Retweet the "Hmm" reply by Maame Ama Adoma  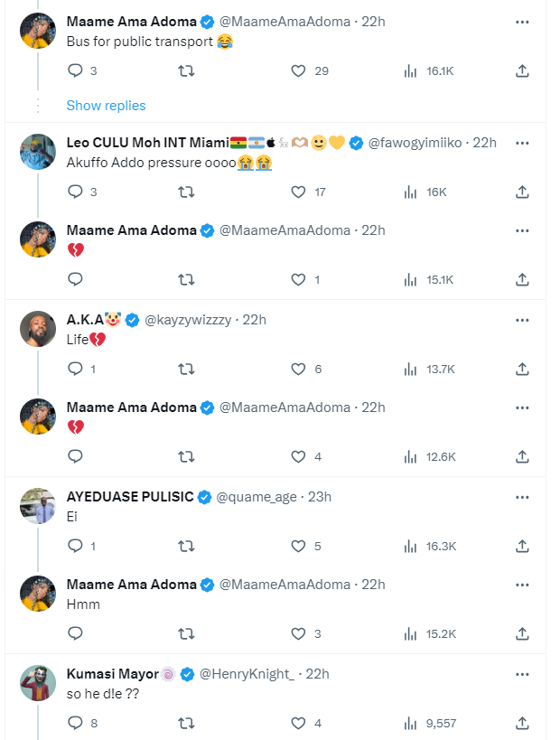187,634
